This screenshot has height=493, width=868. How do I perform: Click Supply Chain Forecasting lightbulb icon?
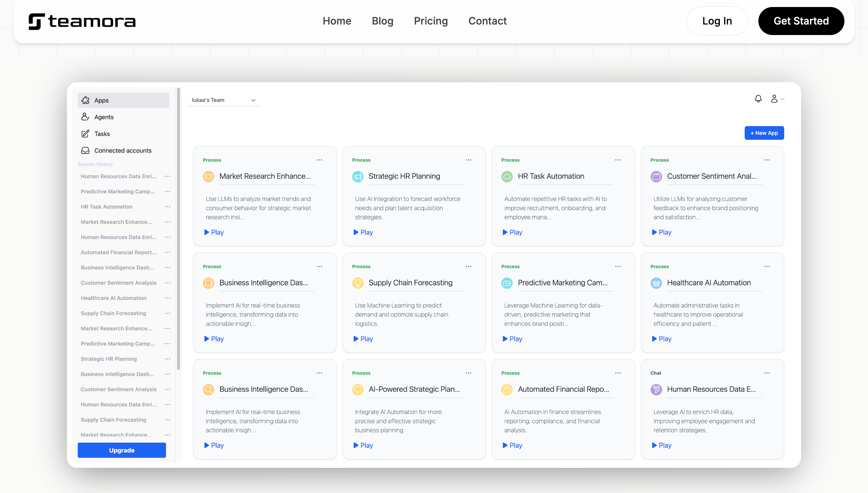click(358, 283)
